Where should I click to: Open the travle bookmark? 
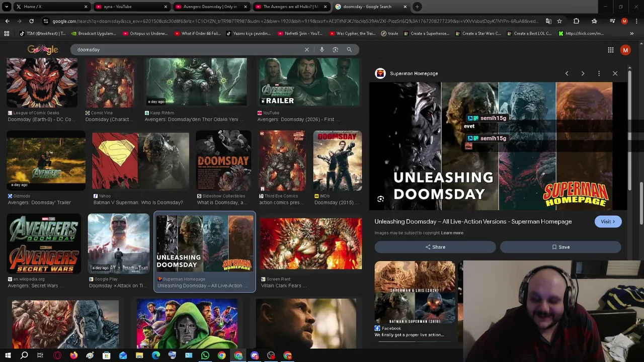click(389, 34)
